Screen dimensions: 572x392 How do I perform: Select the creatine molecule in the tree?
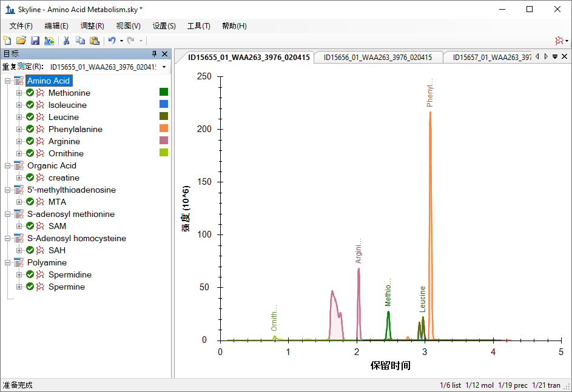[x=64, y=178]
